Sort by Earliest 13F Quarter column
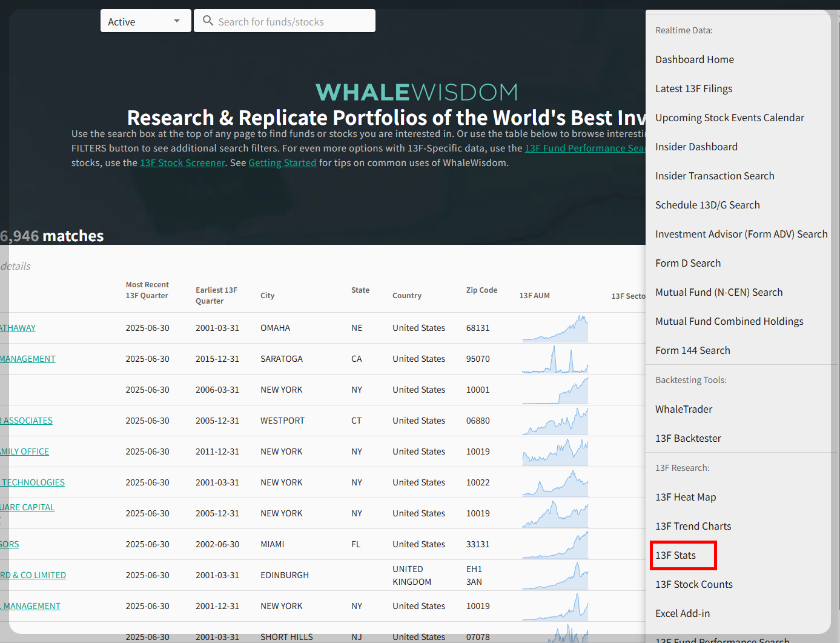 216,296
